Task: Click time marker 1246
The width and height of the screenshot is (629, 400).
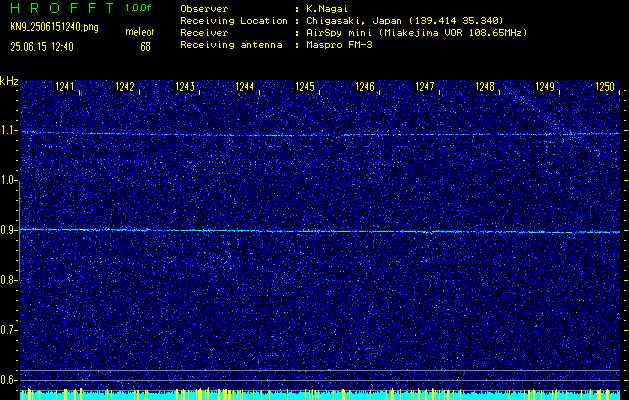Action: [365, 87]
